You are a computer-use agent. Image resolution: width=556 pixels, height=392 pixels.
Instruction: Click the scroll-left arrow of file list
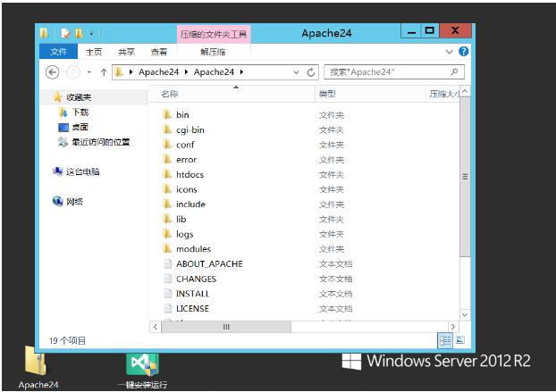pyautogui.click(x=156, y=327)
